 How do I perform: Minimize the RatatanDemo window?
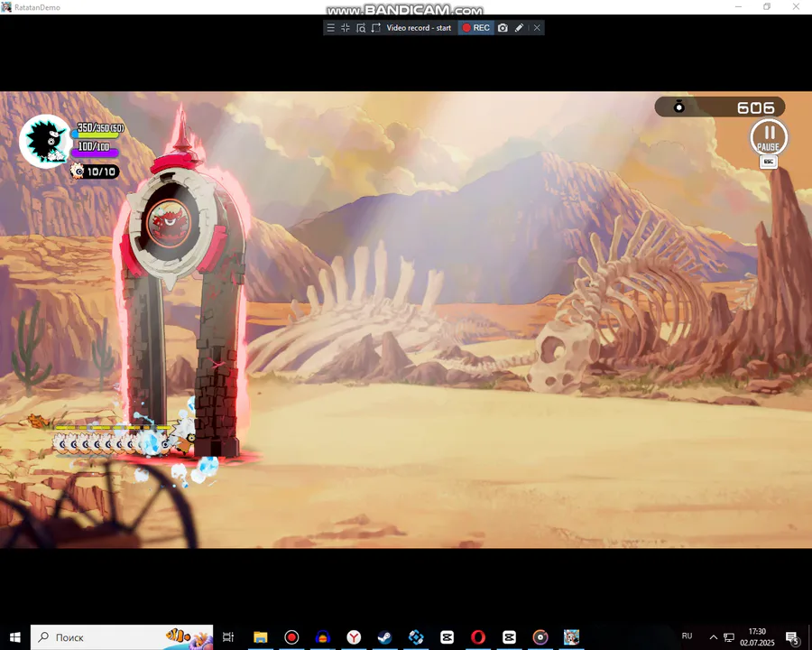click(x=738, y=6)
